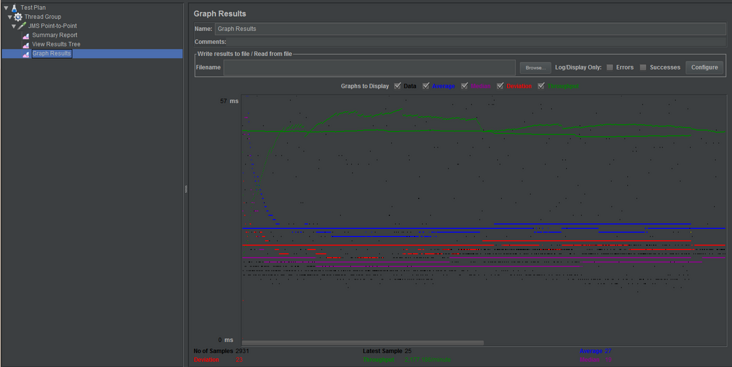Image resolution: width=732 pixels, height=367 pixels.
Task: Click the Test Plan flask icon
Action: [x=14, y=8]
